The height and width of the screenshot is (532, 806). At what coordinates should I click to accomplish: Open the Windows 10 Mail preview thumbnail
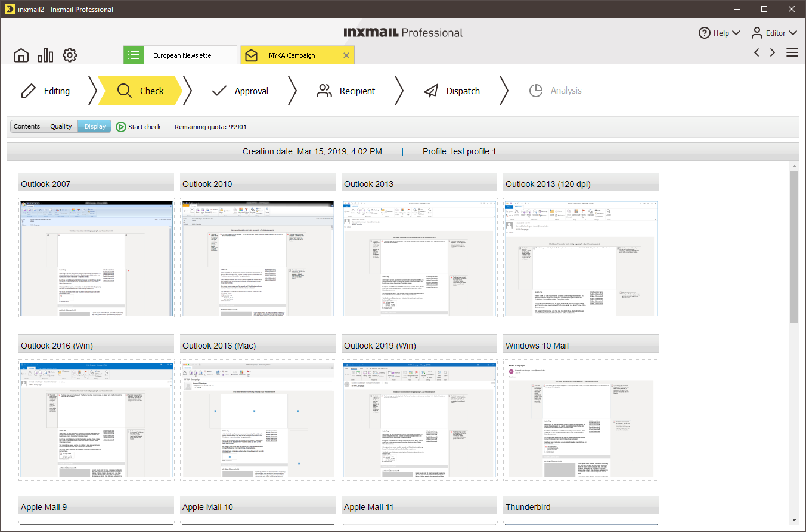[x=581, y=420]
